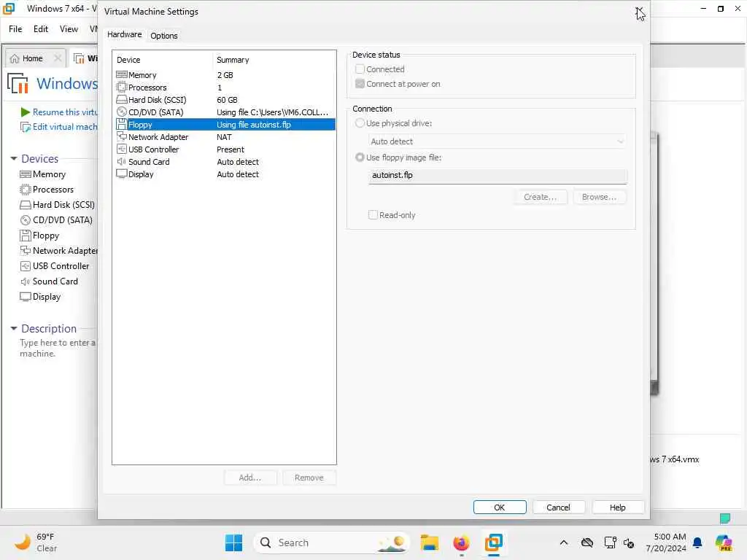Click the OK button

(500, 507)
